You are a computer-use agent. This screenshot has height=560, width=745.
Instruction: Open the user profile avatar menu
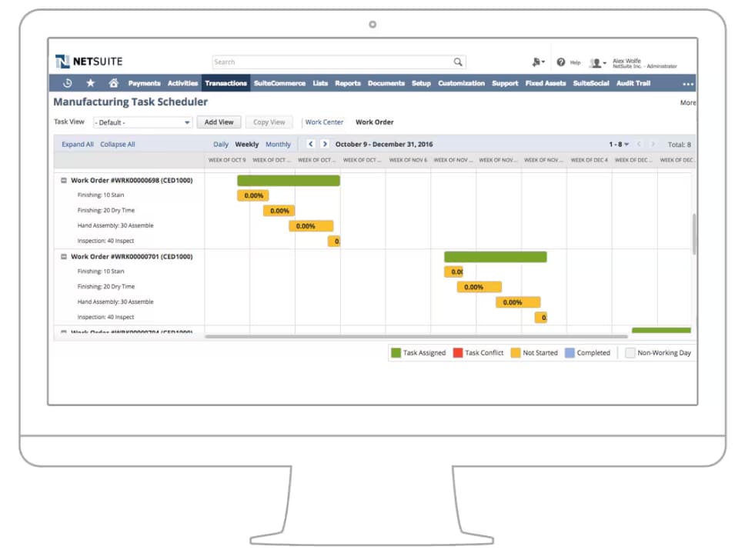597,63
